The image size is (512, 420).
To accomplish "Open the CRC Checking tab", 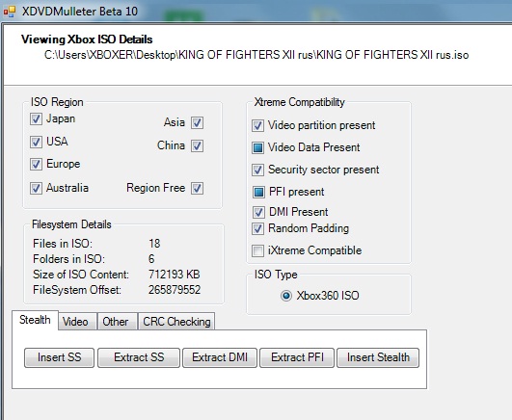I will (176, 322).
